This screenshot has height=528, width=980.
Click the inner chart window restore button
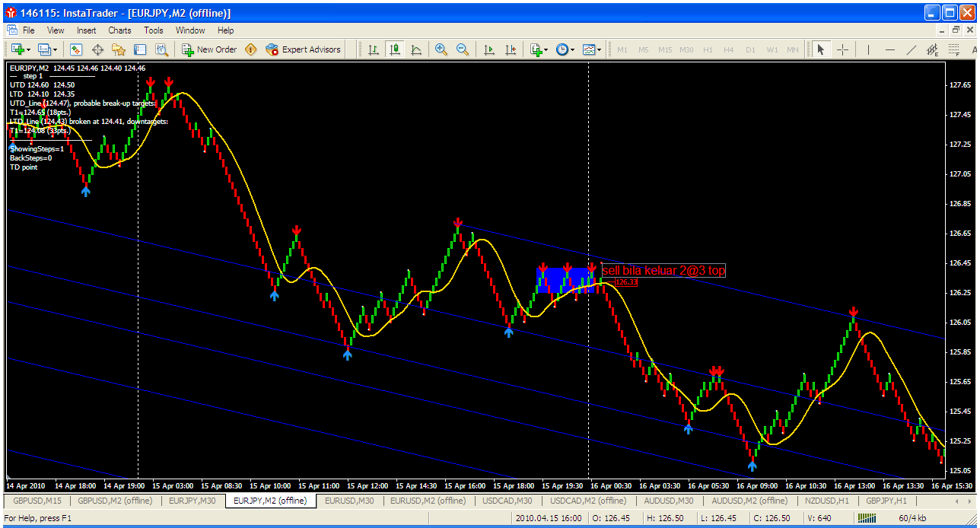(956, 30)
